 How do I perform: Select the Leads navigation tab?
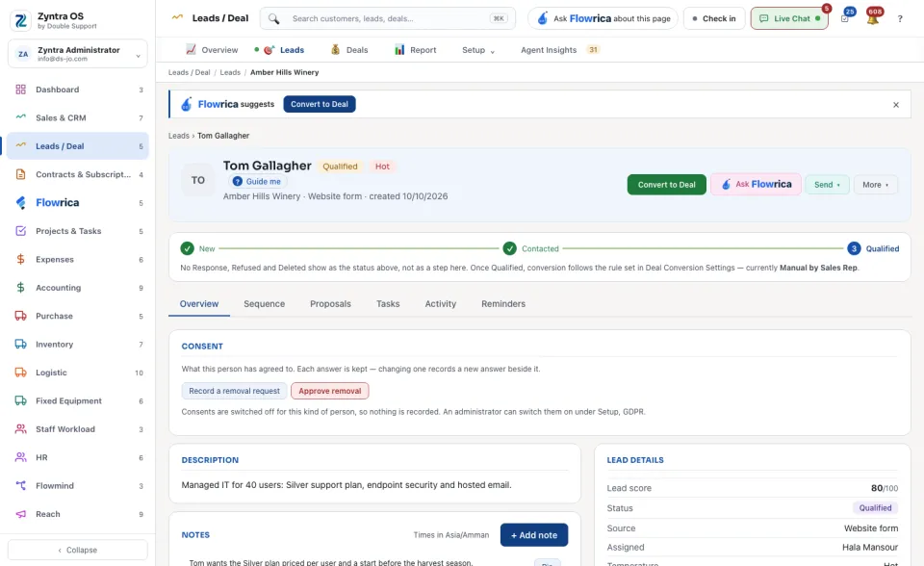[x=286, y=50]
